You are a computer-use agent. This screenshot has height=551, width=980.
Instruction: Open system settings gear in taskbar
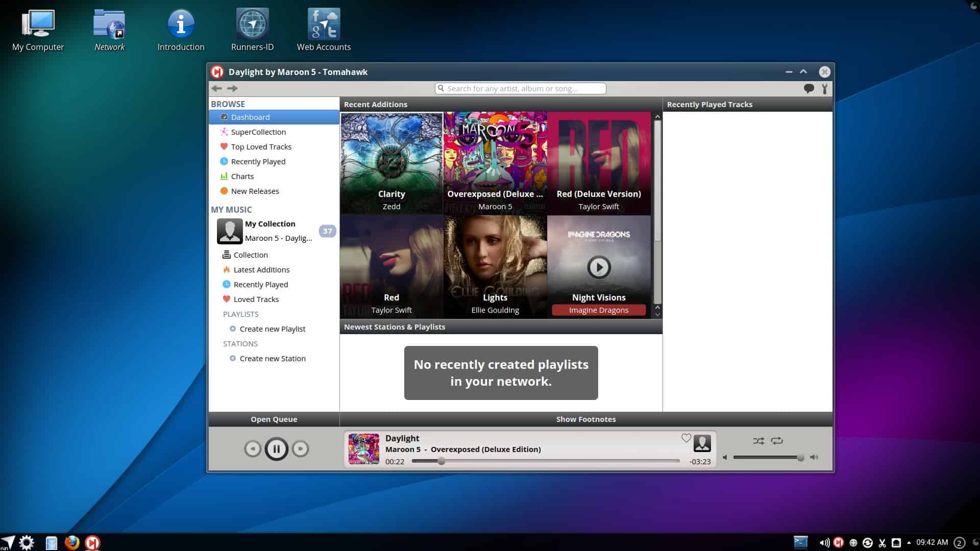pyautogui.click(x=27, y=542)
